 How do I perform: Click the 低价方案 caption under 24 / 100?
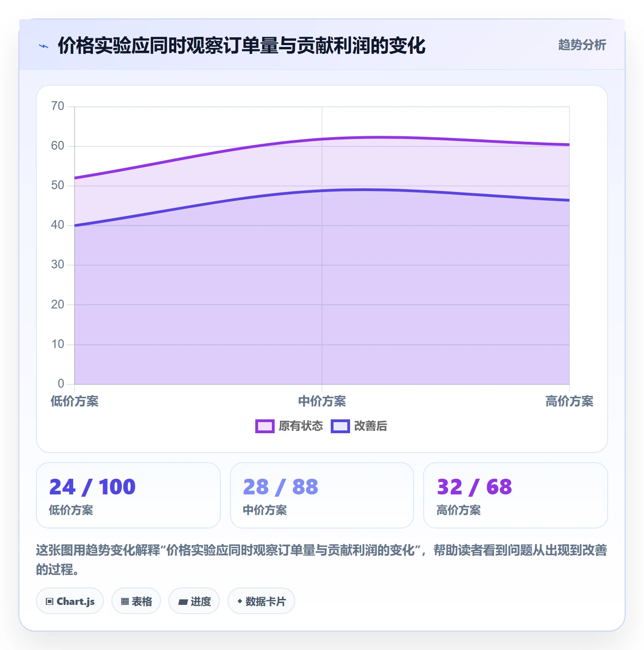pyautogui.click(x=71, y=510)
